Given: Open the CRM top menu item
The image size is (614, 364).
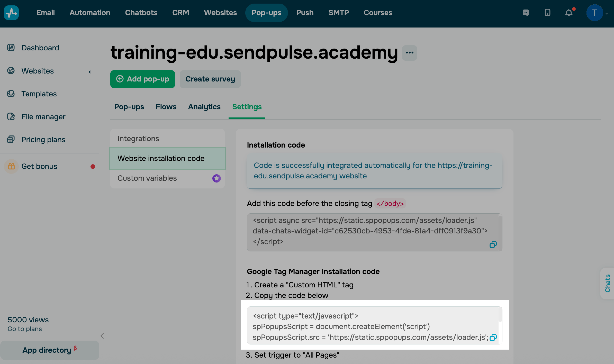Looking at the screenshot, I should coord(180,13).
